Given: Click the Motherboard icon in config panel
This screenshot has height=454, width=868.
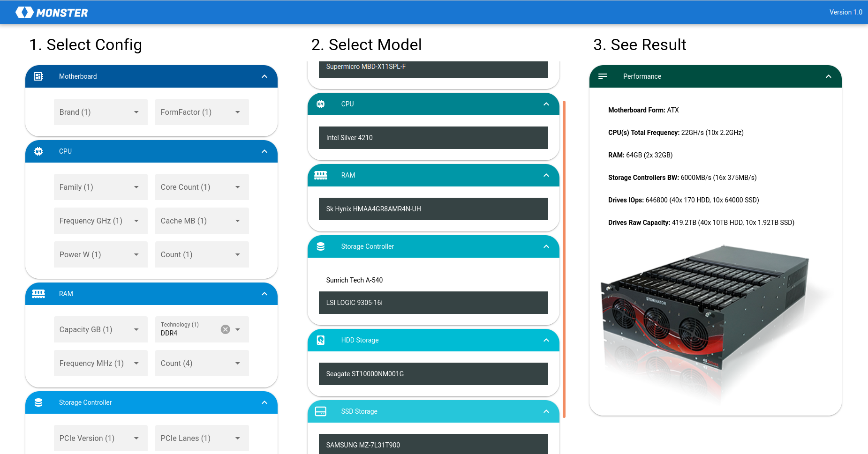Looking at the screenshot, I should click(38, 76).
